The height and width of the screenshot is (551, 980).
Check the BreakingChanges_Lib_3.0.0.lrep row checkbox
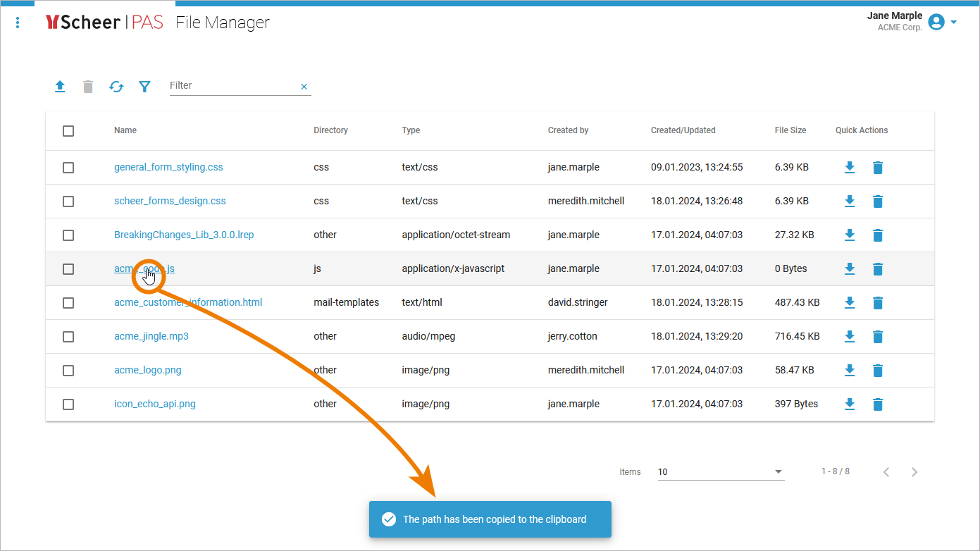point(68,235)
